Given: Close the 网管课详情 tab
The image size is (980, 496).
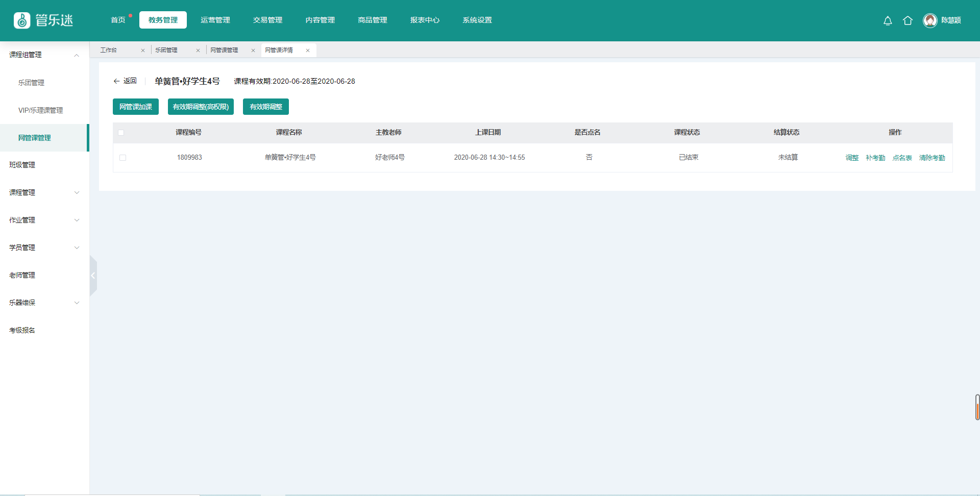Looking at the screenshot, I should pos(308,51).
